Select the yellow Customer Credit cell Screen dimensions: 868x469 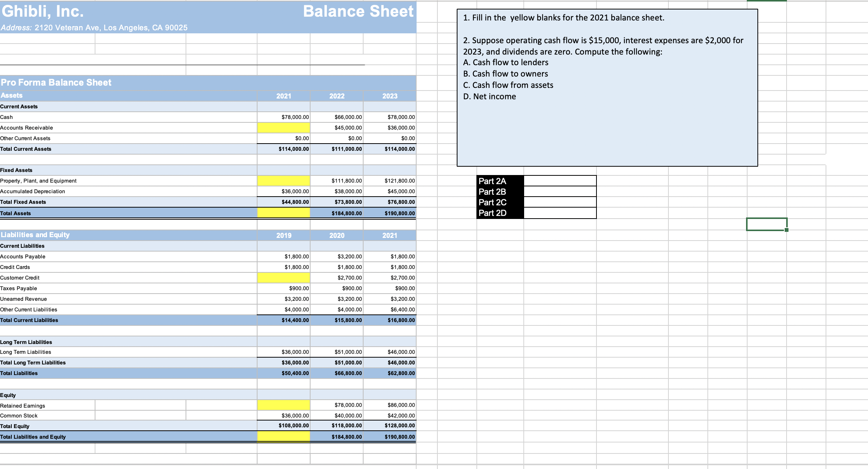pos(284,278)
